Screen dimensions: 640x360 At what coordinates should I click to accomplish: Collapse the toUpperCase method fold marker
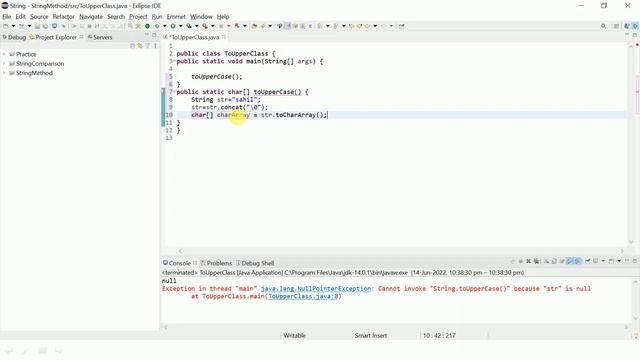174,92
